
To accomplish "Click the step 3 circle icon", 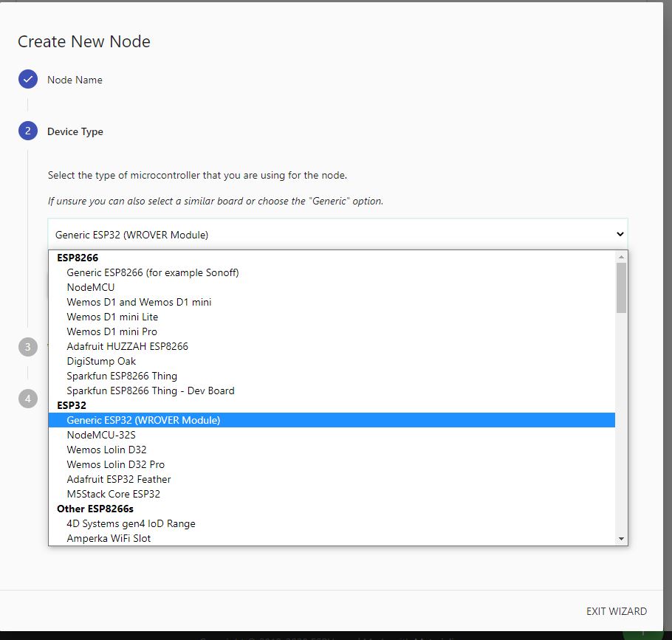I will [28, 346].
